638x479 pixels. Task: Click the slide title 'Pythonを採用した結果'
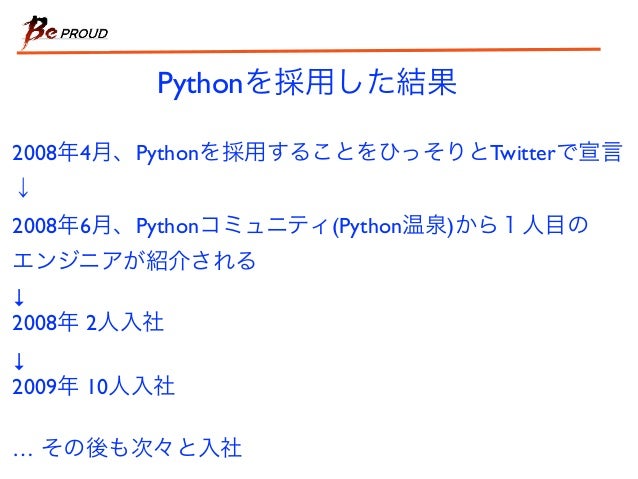click(307, 83)
